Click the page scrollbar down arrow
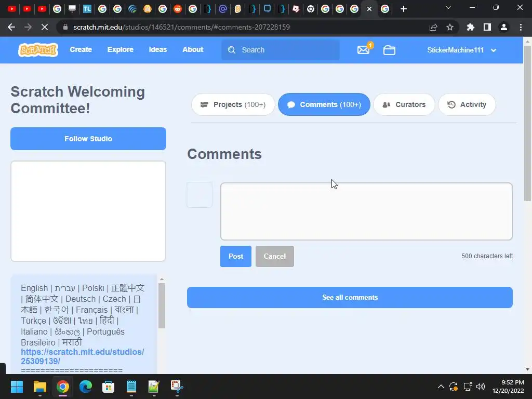The image size is (532, 399). tap(527, 369)
